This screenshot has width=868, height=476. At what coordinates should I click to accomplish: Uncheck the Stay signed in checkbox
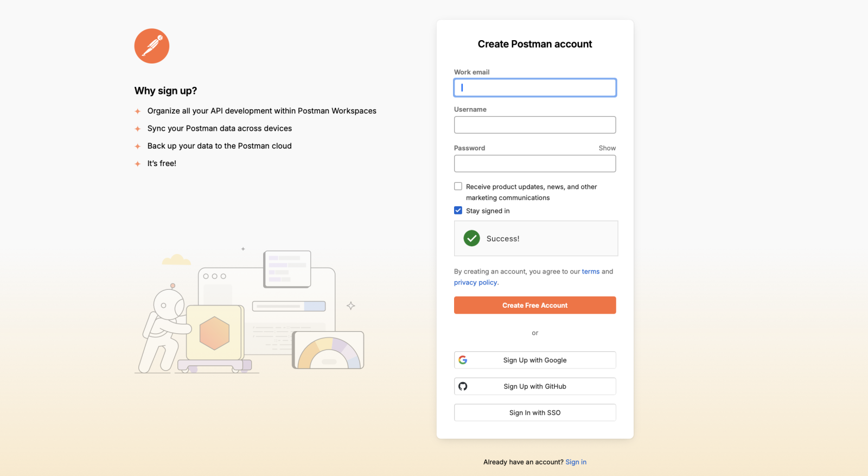[x=458, y=211]
